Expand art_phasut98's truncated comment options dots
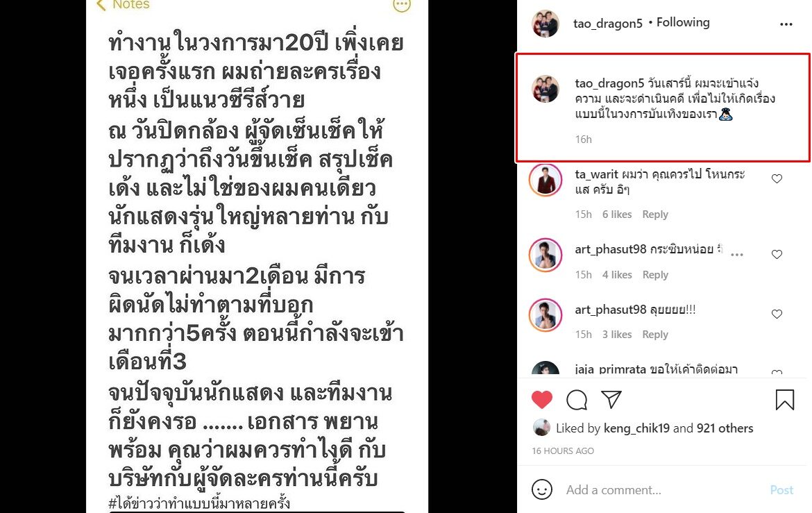 click(x=737, y=255)
